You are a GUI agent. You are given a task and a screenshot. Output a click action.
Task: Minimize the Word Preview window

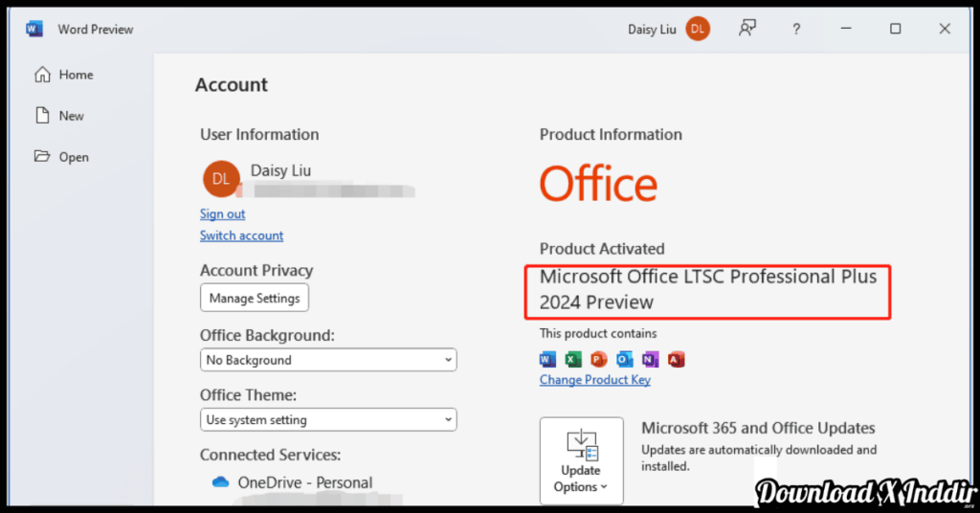pos(846,29)
